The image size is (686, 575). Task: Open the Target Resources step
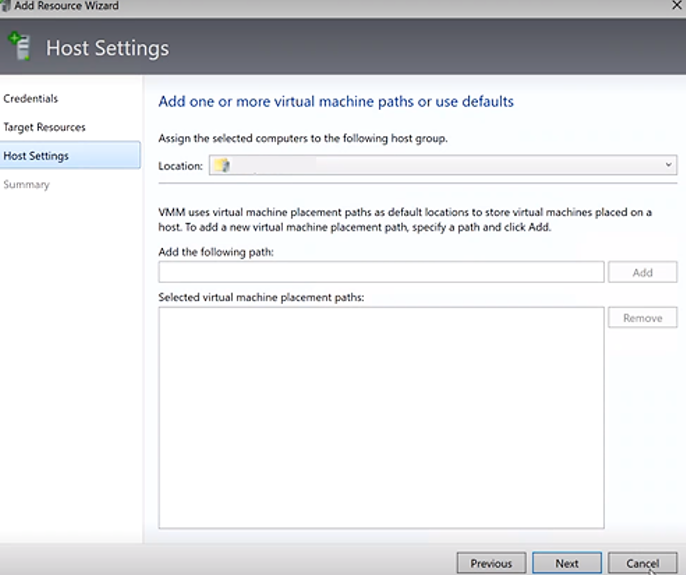click(x=44, y=127)
